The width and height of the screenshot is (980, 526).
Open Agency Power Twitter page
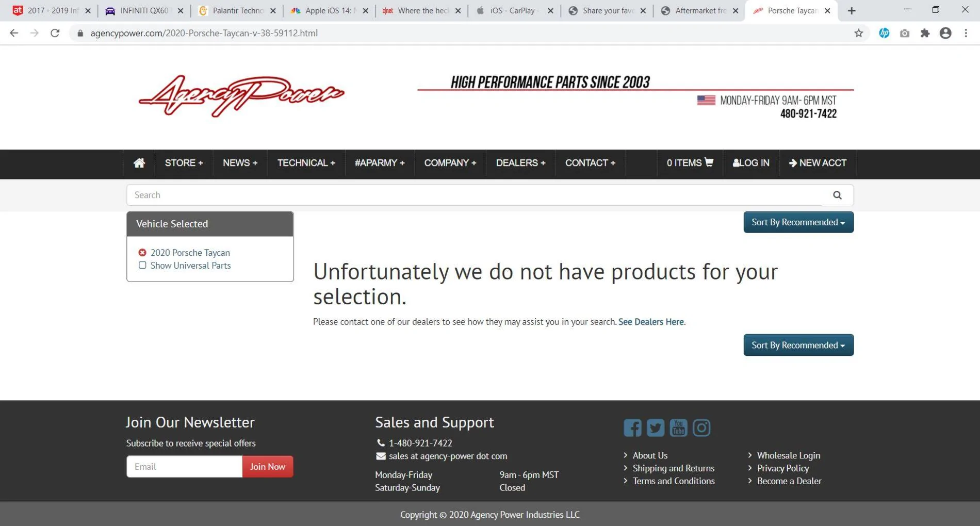point(656,428)
